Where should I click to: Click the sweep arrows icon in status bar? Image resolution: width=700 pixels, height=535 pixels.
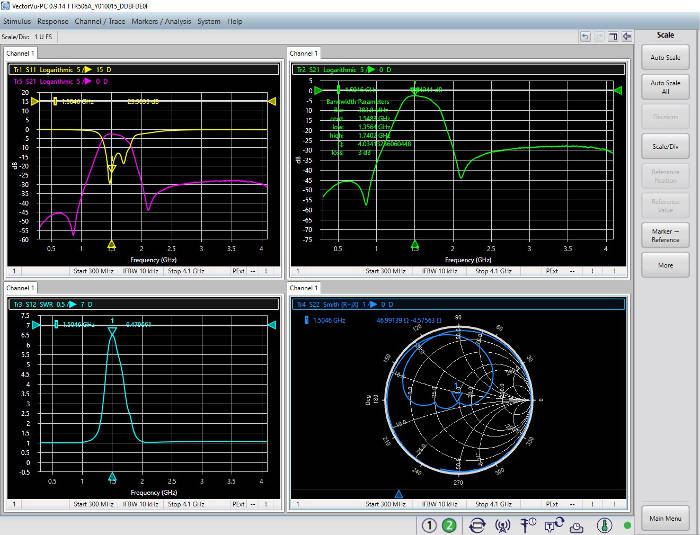point(477,524)
